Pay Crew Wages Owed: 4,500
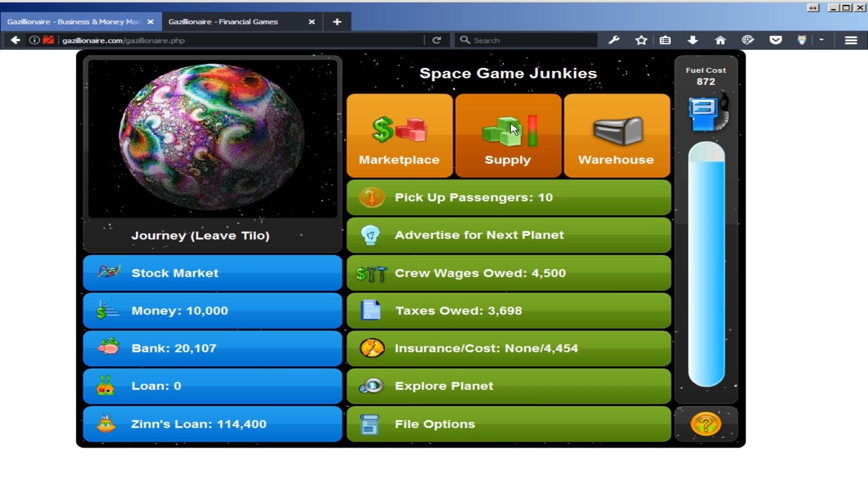Image resolution: width=868 pixels, height=488 pixels. [x=509, y=273]
